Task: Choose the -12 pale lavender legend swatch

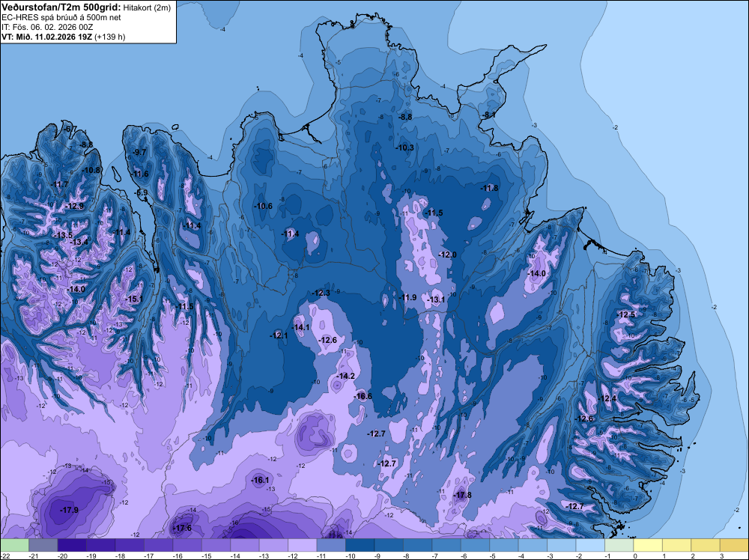Action: [303, 545]
